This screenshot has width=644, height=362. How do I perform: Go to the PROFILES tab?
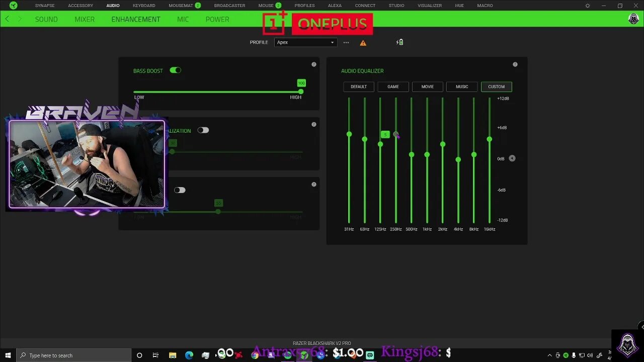[x=304, y=6]
